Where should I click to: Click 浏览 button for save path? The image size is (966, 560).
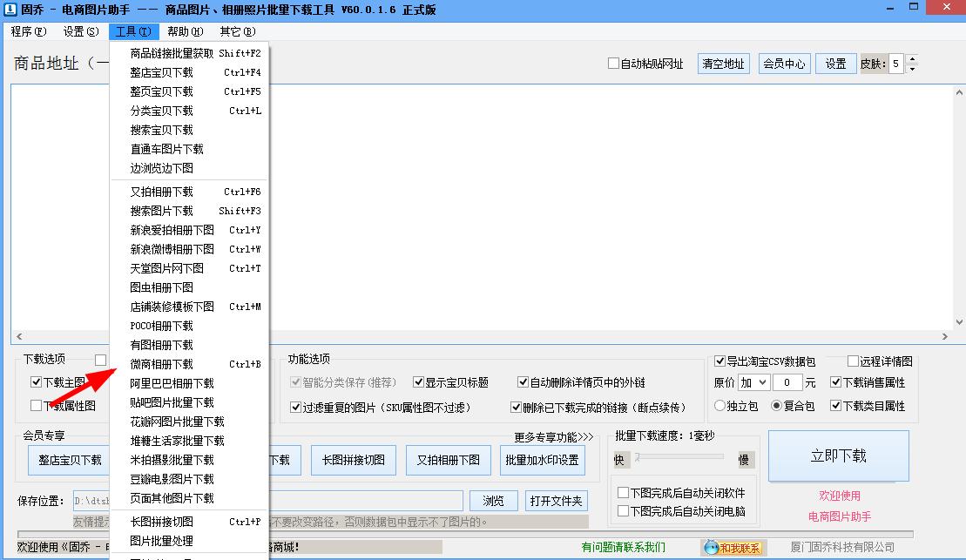click(x=493, y=501)
